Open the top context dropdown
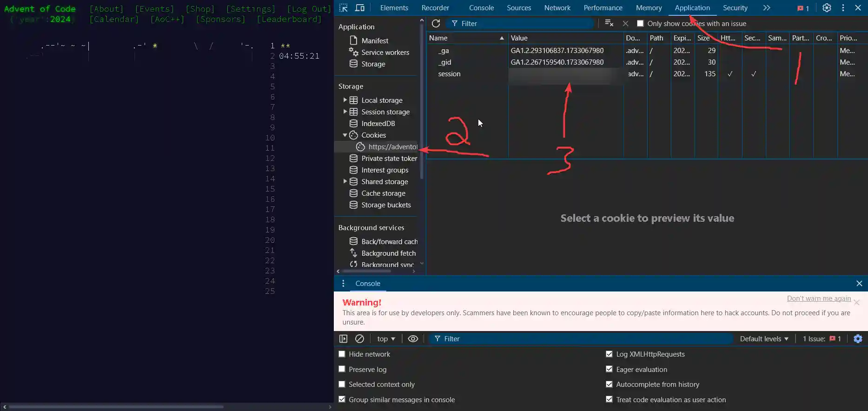This screenshot has height=411, width=868. click(x=386, y=339)
